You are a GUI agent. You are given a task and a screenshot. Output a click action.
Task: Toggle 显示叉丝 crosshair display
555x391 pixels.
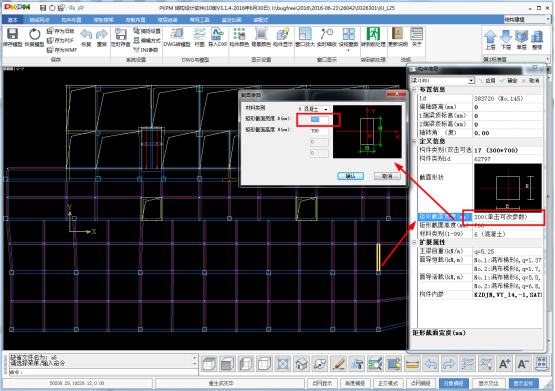point(488,383)
